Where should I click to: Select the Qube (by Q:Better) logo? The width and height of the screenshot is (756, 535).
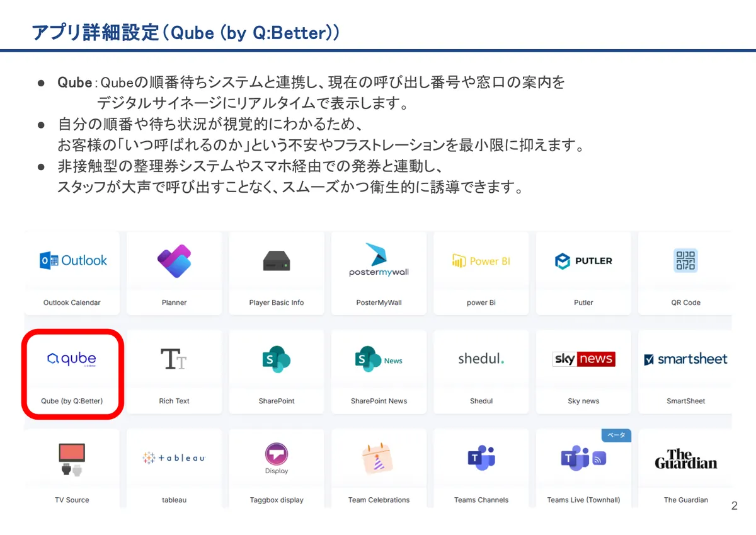72,359
